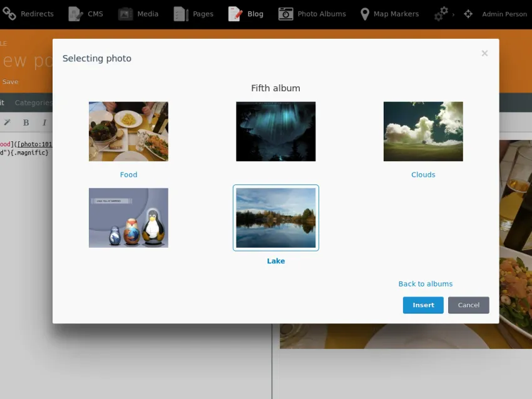Viewport: 532px width, 399px height.
Task: Click the Photo Albums camera icon
Action: coord(285,14)
